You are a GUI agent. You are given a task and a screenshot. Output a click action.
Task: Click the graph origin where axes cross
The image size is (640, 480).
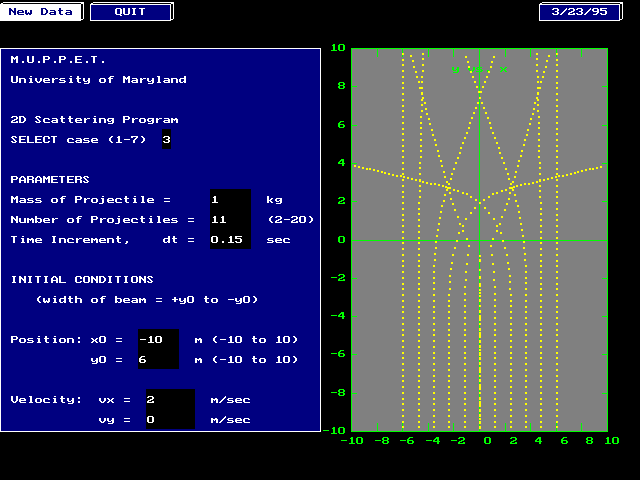coord(480,240)
